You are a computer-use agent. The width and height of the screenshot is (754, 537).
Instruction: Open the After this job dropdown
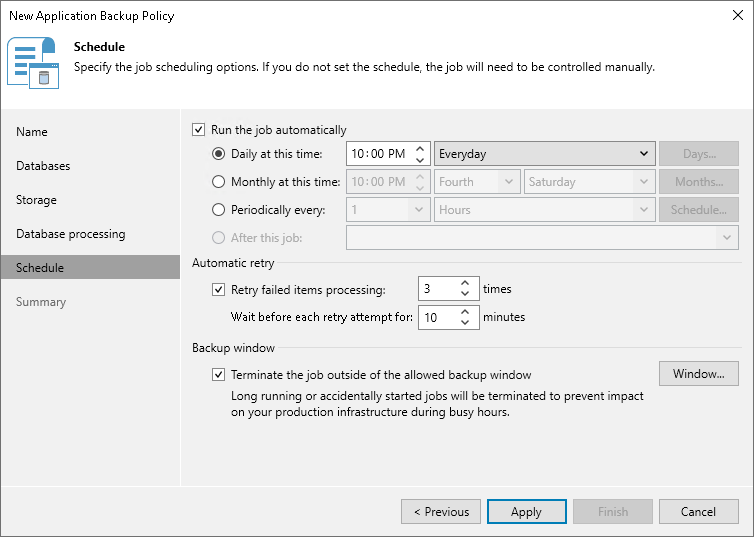[542, 237]
